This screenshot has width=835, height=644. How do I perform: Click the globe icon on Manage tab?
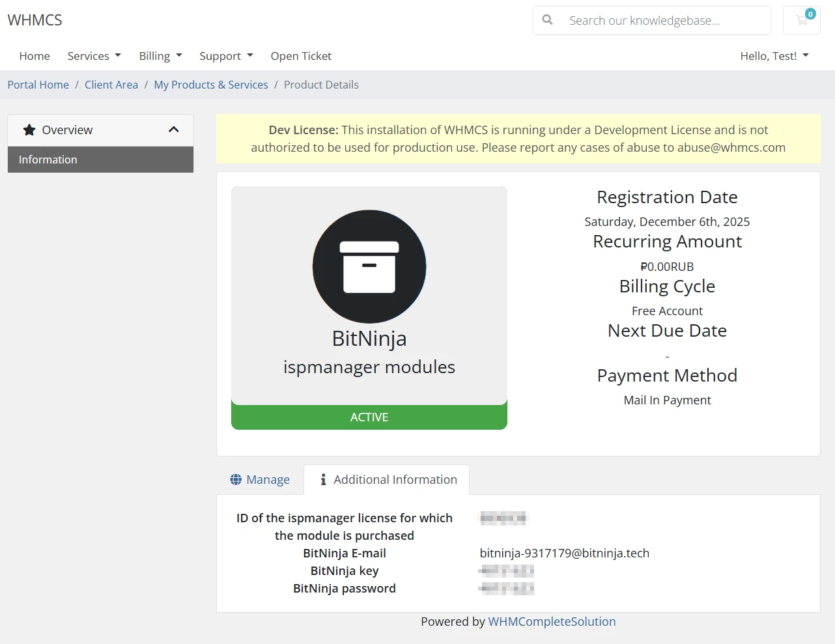click(236, 480)
